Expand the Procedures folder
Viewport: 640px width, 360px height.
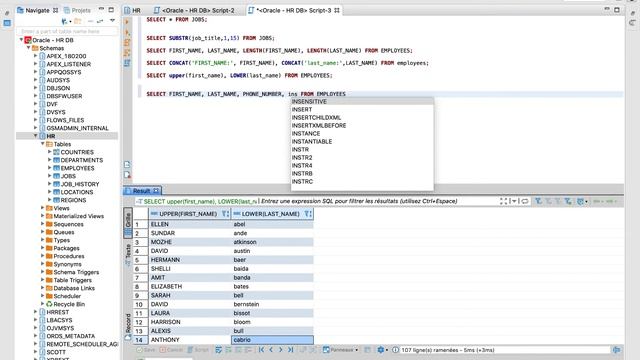[x=42, y=256]
